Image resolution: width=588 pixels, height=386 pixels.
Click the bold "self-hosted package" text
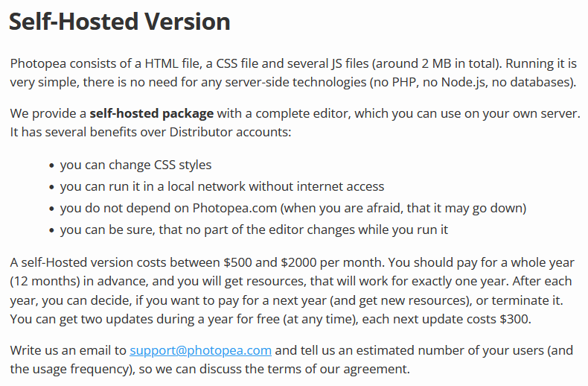(152, 114)
